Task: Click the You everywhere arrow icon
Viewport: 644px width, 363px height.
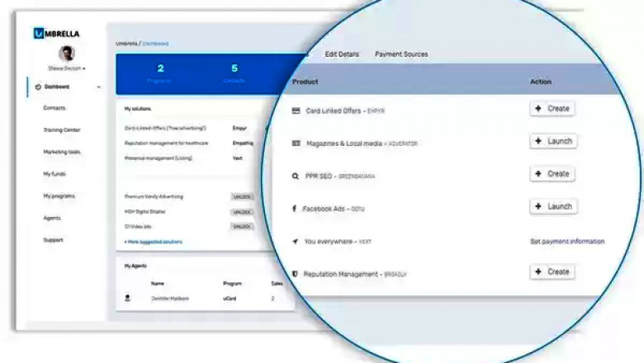Action: 296,241
